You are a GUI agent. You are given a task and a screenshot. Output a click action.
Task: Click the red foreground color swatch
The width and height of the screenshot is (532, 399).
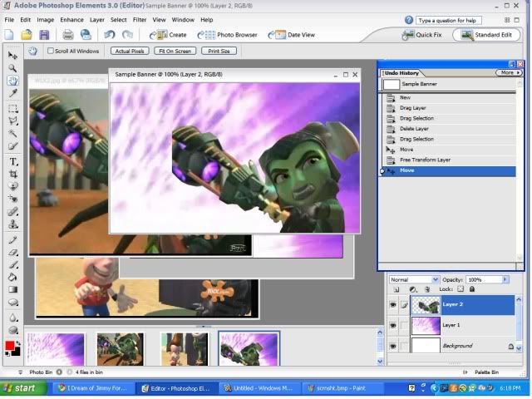10,345
